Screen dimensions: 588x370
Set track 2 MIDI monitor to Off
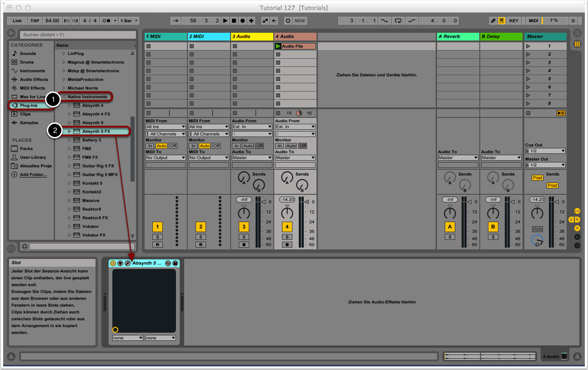pyautogui.click(x=216, y=146)
